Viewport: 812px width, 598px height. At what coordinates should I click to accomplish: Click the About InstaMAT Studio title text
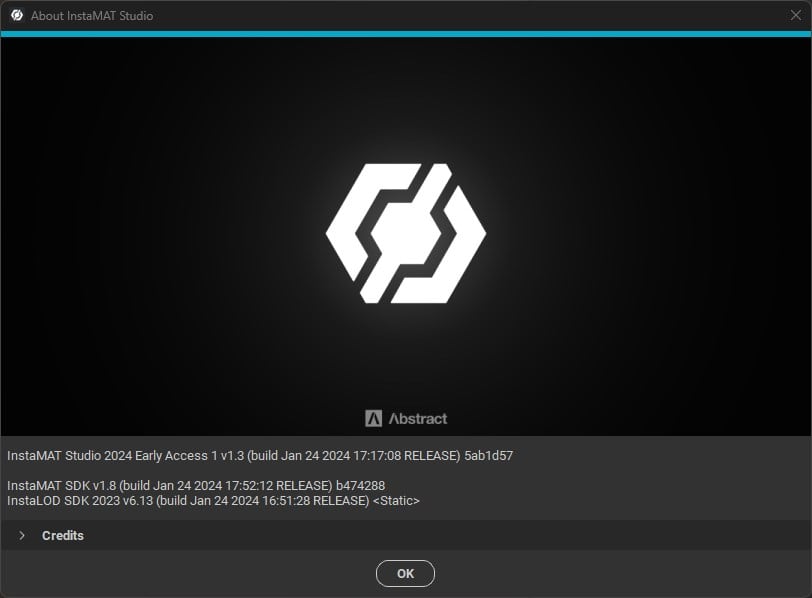[92, 16]
